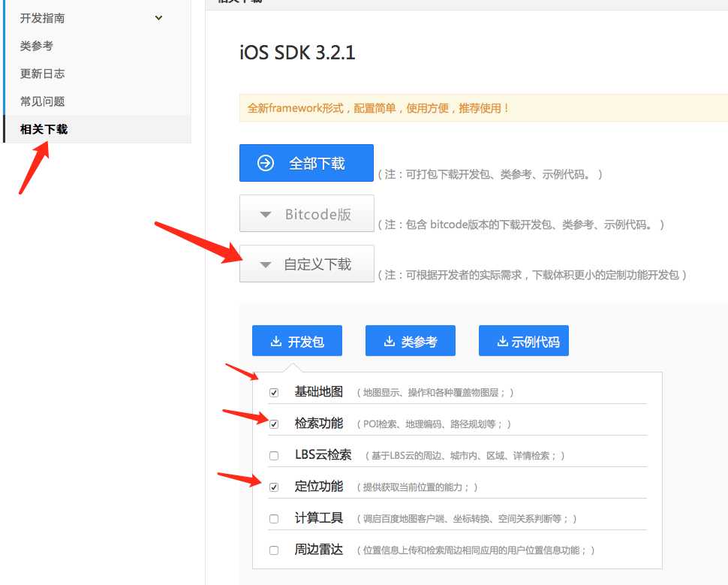Click the circular arrow icon inside 全部下载
Image resolution: width=728 pixels, height=585 pixels.
(x=266, y=162)
